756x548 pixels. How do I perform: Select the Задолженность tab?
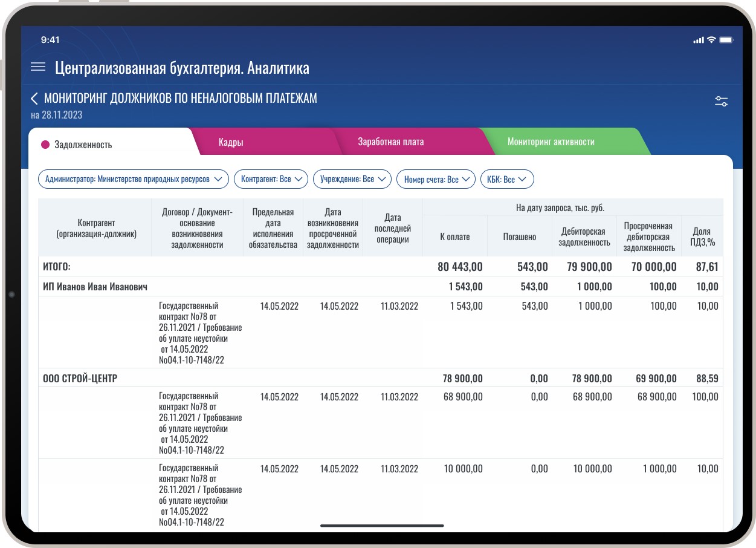coord(83,145)
